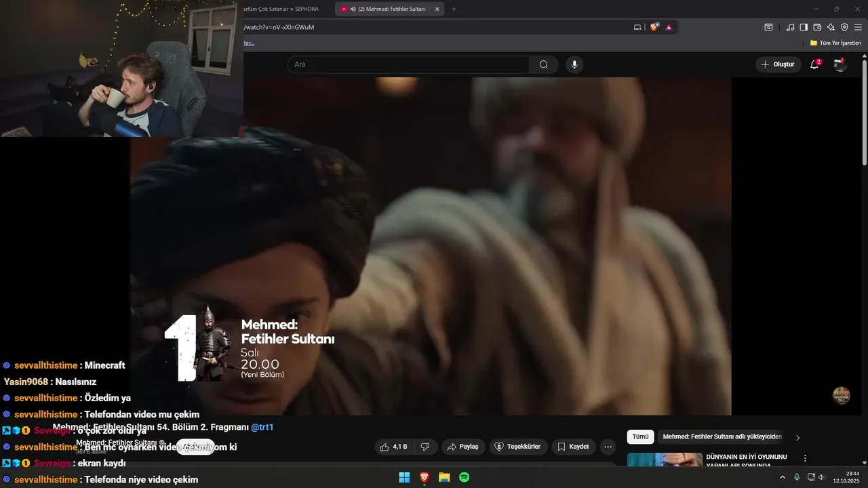Select the Tümü filter chip
The image size is (868, 488).
point(640,437)
